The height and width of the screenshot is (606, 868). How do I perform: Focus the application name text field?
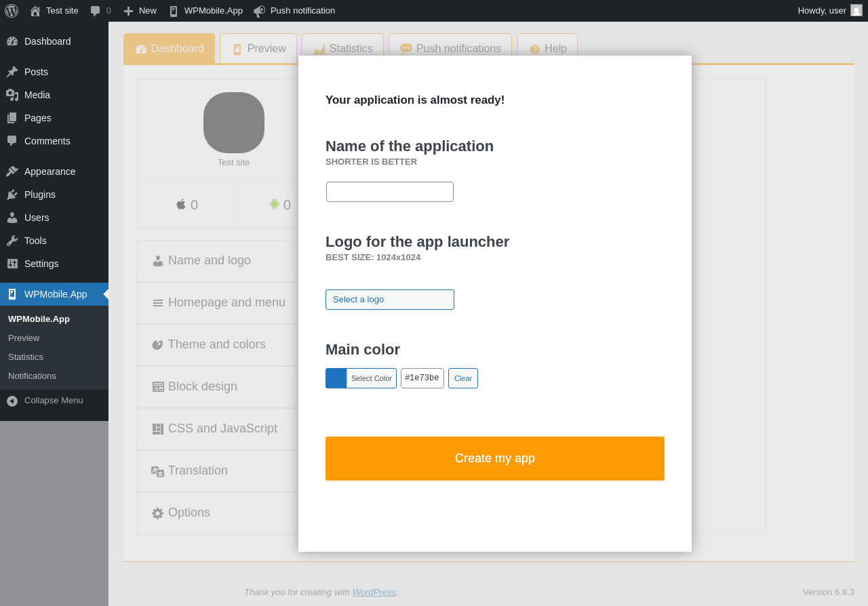coord(390,192)
